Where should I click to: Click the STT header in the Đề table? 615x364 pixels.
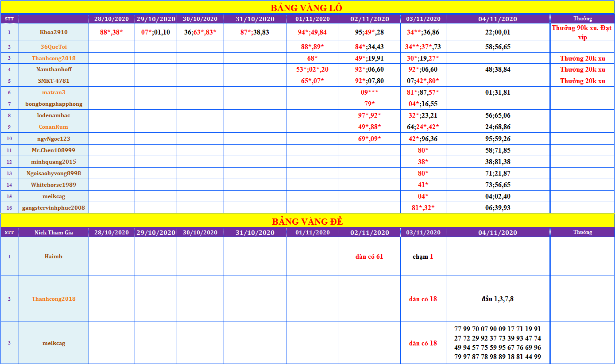pyautogui.click(x=9, y=233)
